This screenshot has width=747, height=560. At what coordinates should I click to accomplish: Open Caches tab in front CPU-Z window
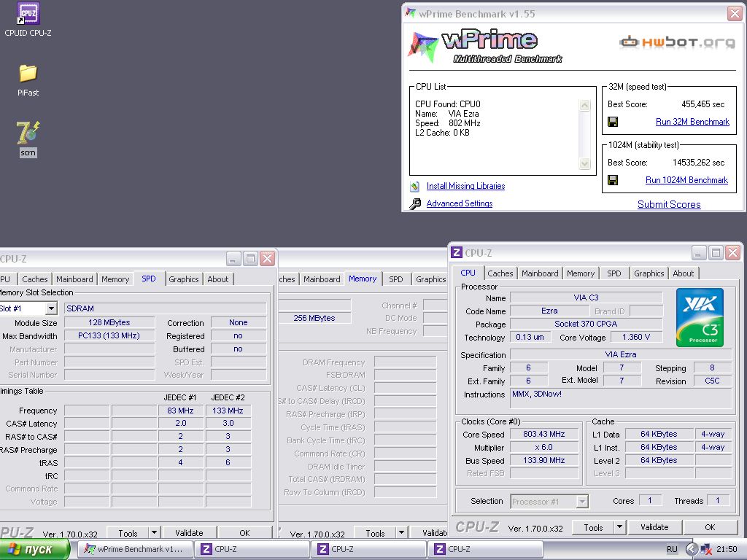[500, 273]
